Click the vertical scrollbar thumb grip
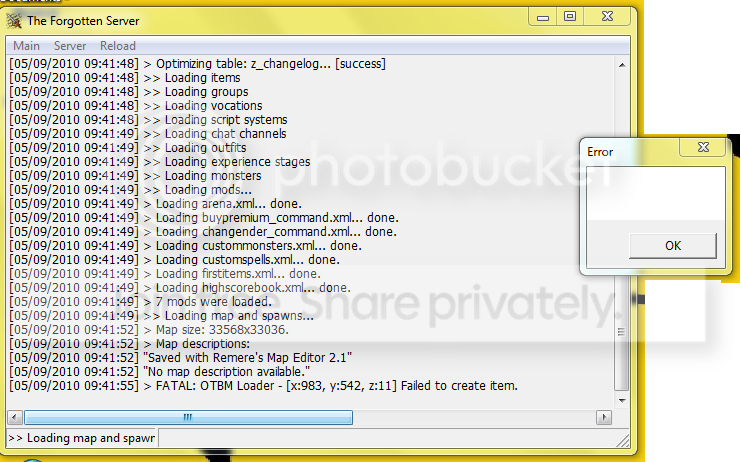The height and width of the screenshot is (462, 741). click(622, 332)
